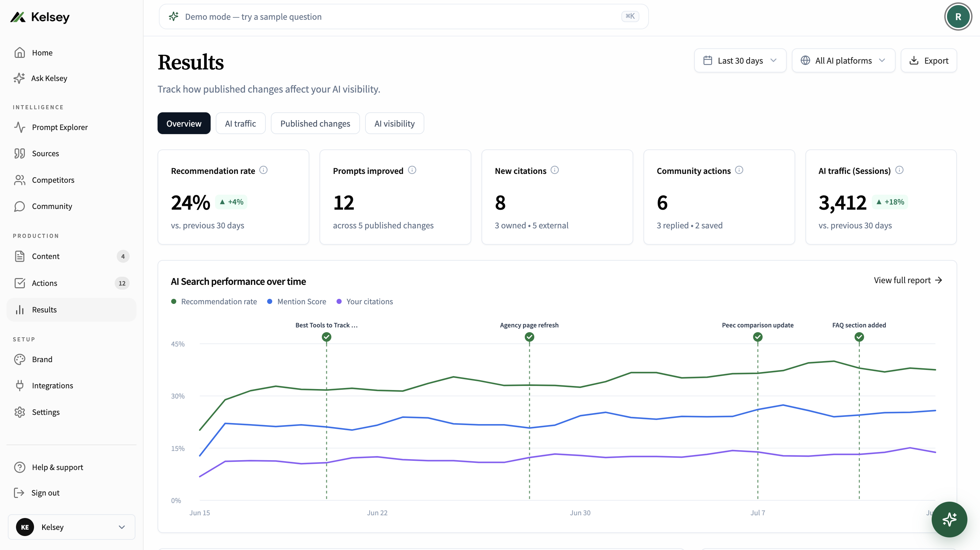This screenshot has height=550, width=980.
Task: Show info for Prompts improved
Action: point(412,170)
